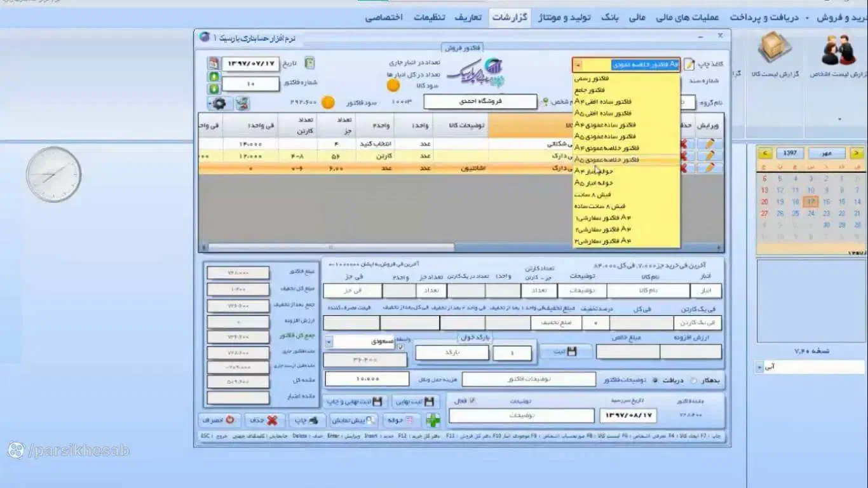The width and height of the screenshot is (868, 488).
Task: Enable the فعال checkbox
Action: click(x=473, y=400)
